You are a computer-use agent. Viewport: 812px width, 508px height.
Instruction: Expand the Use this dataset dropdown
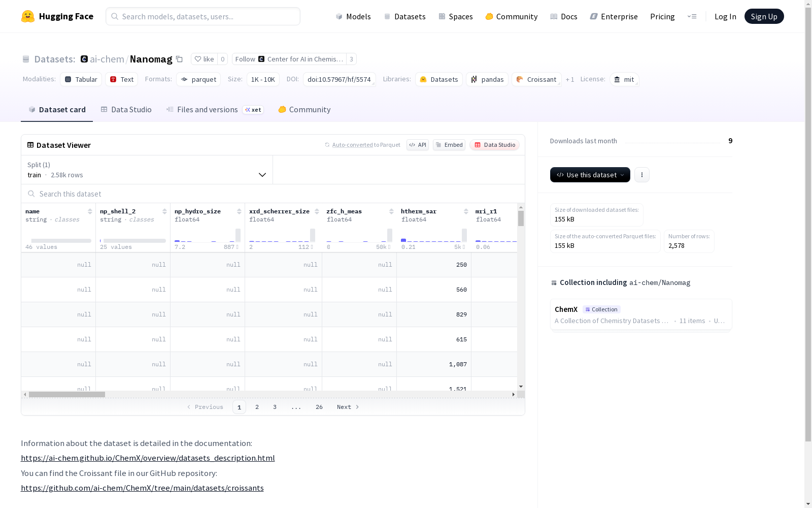tap(590, 175)
